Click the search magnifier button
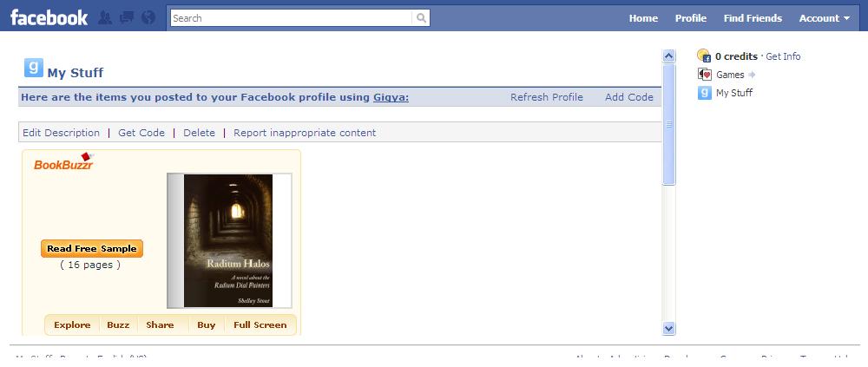Screen dimensions: 868x367 tap(421, 18)
